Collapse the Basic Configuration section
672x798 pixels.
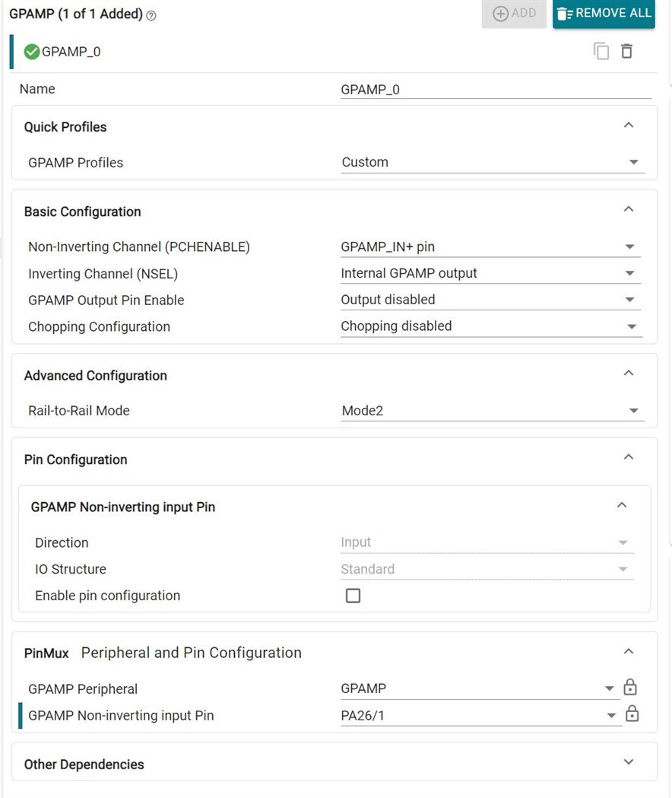click(628, 209)
